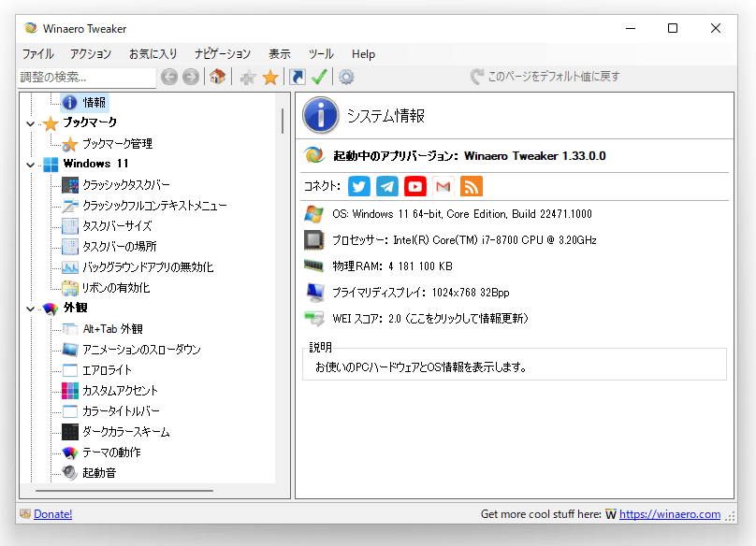Select テーマの動作 in the tree

point(112,452)
